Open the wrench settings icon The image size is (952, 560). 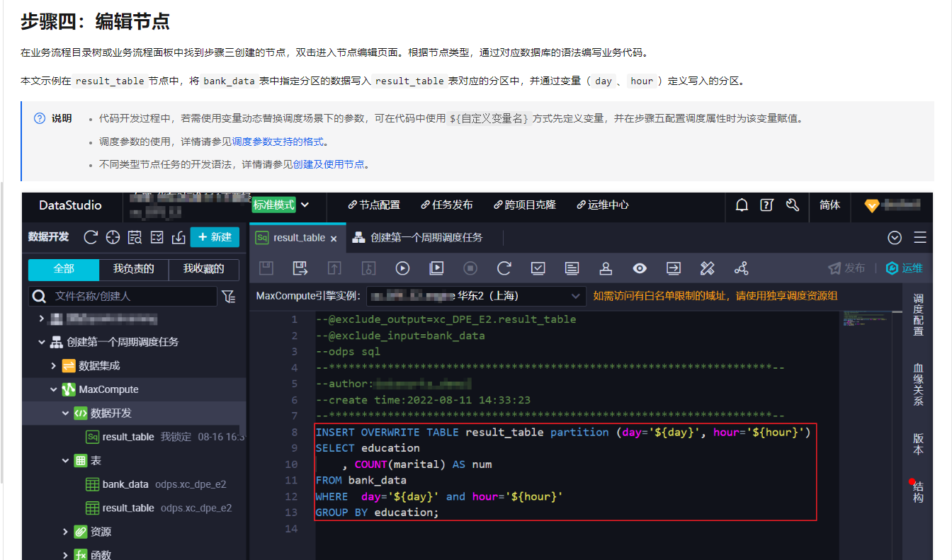pyautogui.click(x=793, y=205)
